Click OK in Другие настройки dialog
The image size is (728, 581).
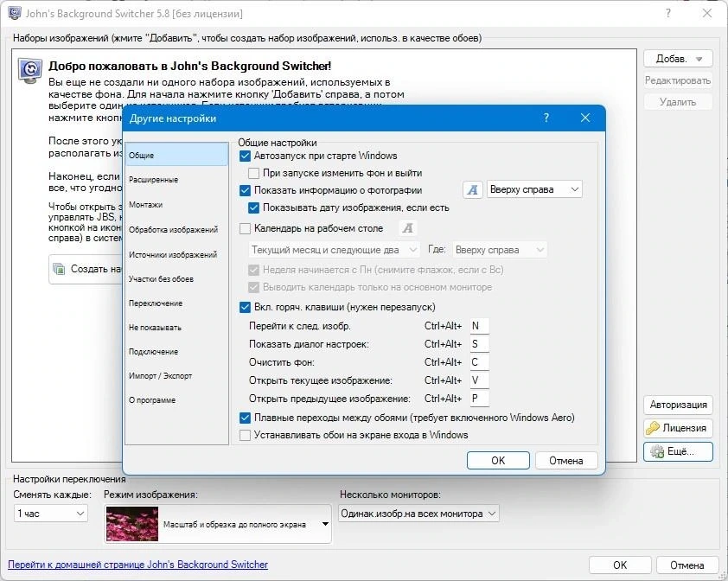498,460
